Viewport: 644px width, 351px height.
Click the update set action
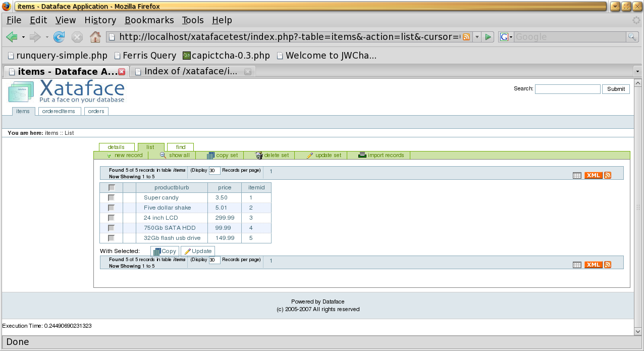[324, 156]
